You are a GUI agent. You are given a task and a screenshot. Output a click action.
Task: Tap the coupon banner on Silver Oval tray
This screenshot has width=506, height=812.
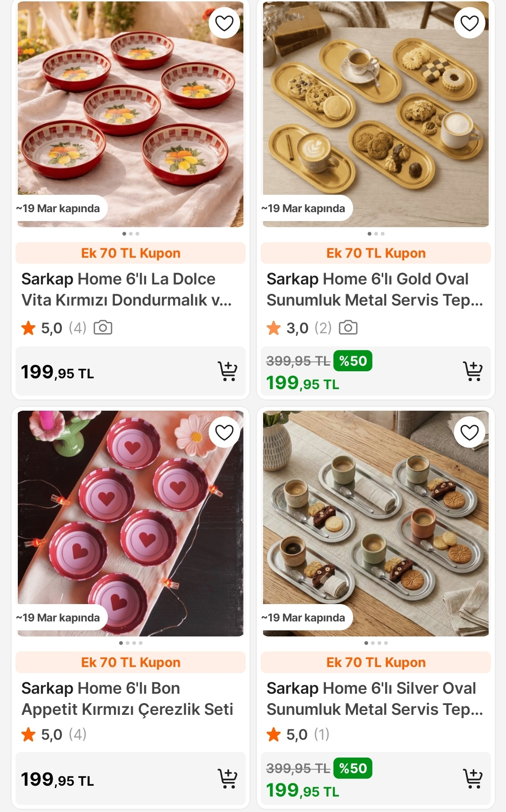click(376, 662)
